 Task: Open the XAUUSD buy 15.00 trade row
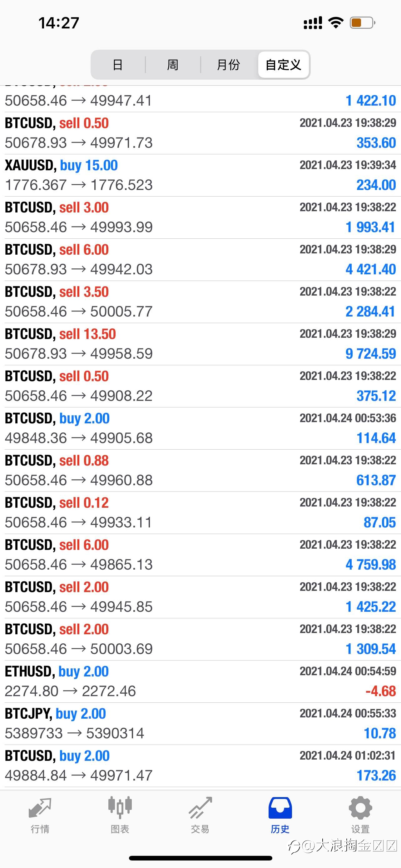(x=200, y=175)
